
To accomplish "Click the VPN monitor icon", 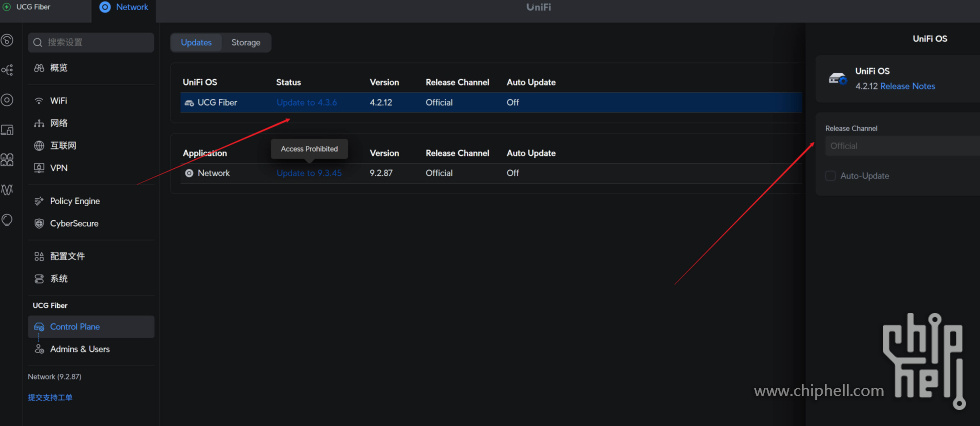I will pyautogui.click(x=39, y=168).
